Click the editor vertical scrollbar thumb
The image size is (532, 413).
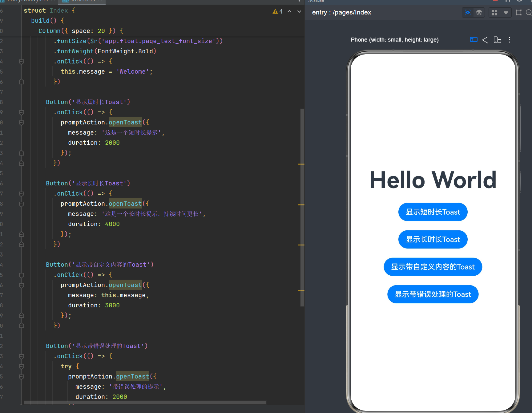click(302, 207)
